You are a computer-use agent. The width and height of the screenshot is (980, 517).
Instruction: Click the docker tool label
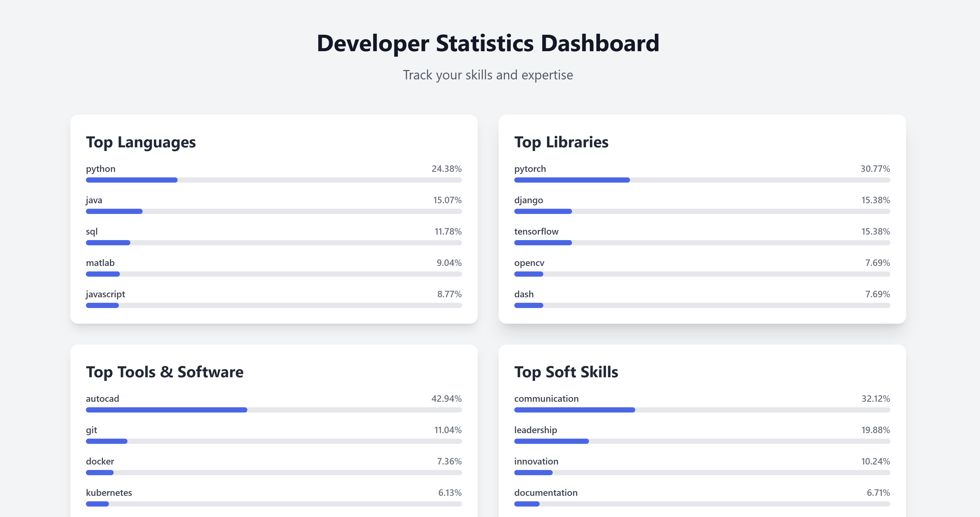100,461
